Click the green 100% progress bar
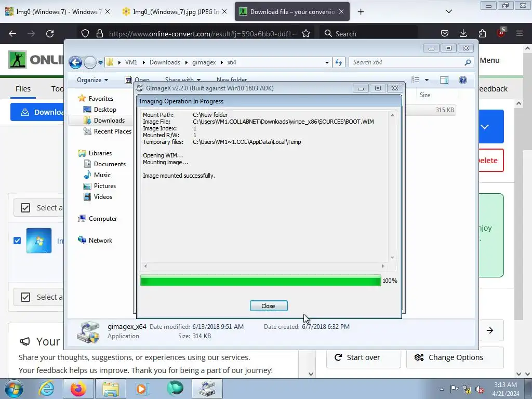 [x=261, y=281]
